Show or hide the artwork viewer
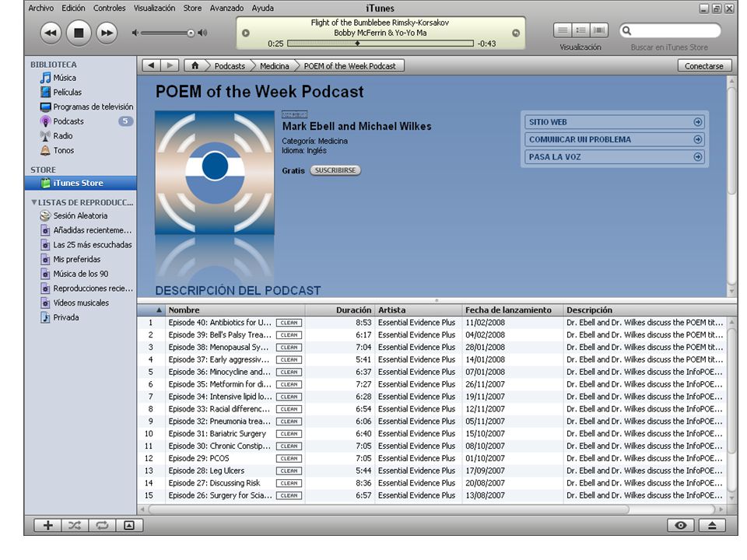747x560 pixels. point(129,525)
